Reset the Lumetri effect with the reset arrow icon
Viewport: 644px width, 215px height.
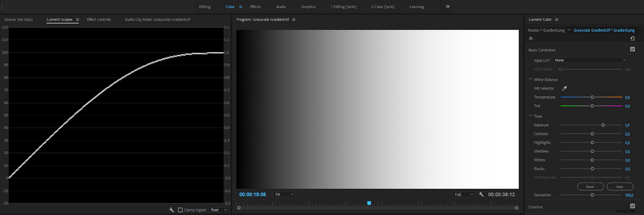(x=632, y=39)
